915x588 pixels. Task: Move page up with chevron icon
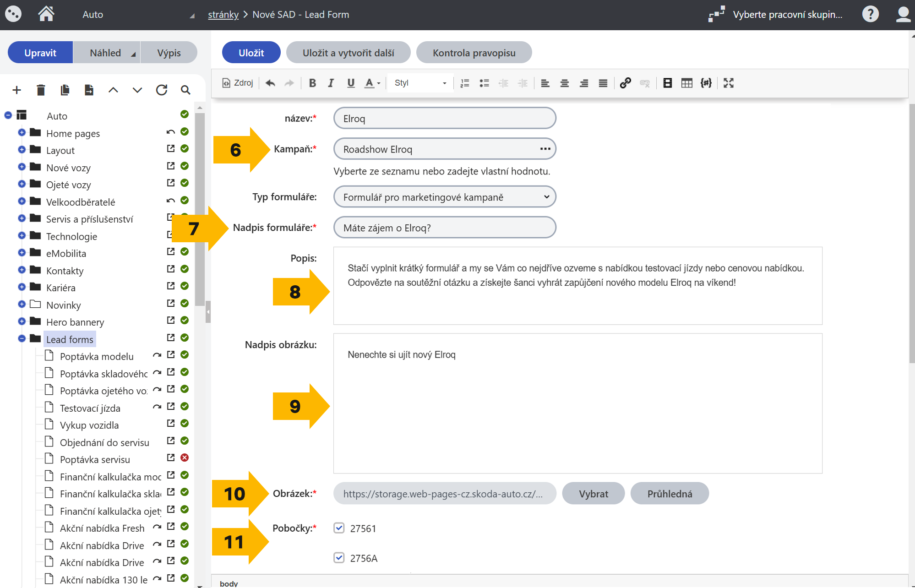(x=113, y=90)
